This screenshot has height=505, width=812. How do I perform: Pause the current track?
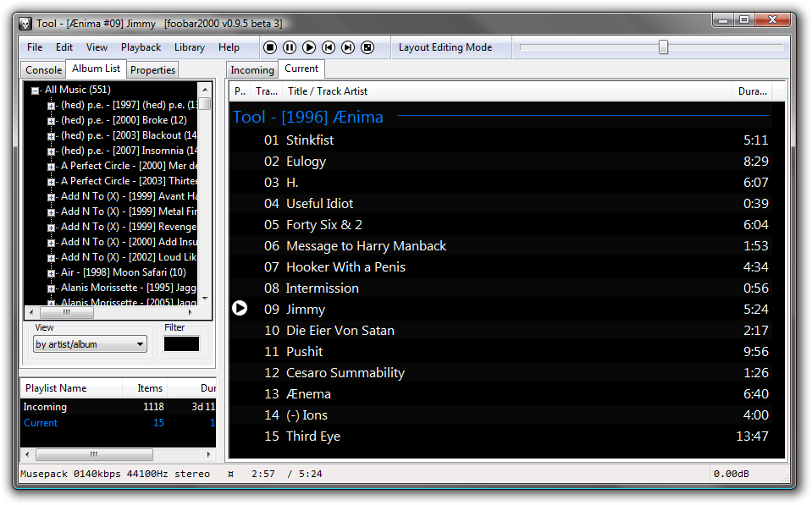[289, 47]
